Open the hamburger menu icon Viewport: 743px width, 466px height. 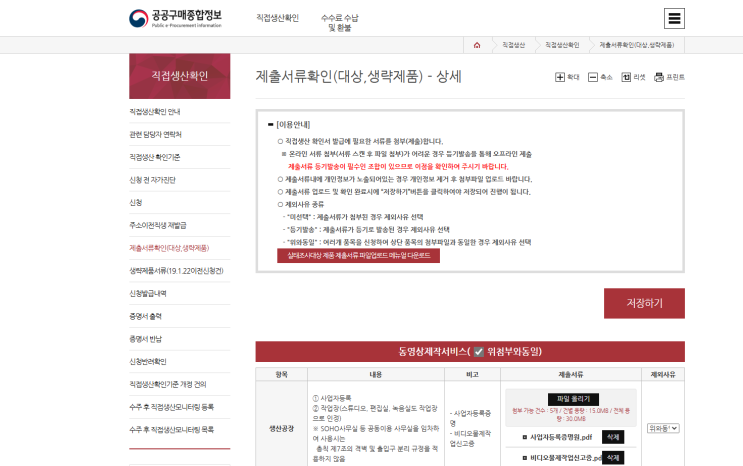[x=674, y=18]
